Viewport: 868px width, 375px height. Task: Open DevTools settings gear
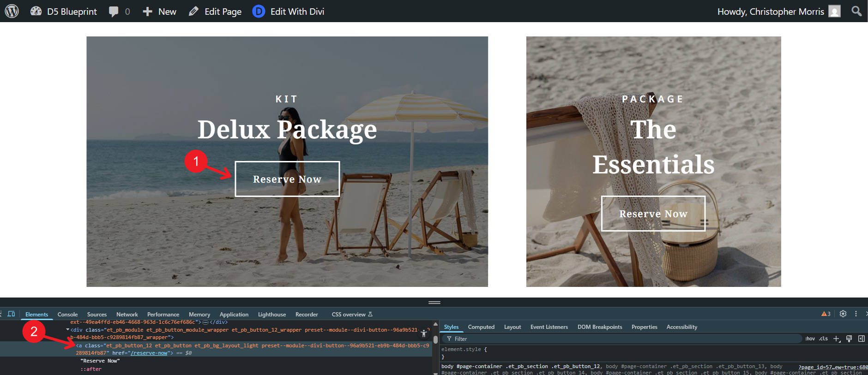(x=843, y=314)
